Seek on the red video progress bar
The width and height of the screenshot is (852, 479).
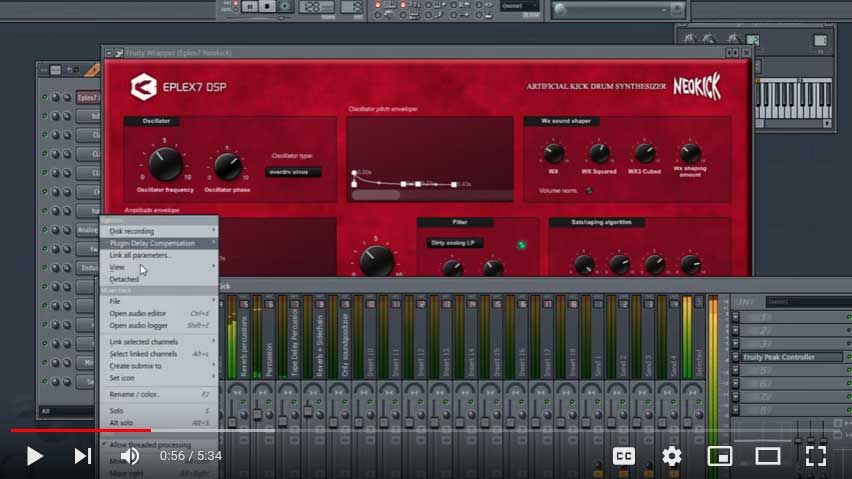coord(80,430)
